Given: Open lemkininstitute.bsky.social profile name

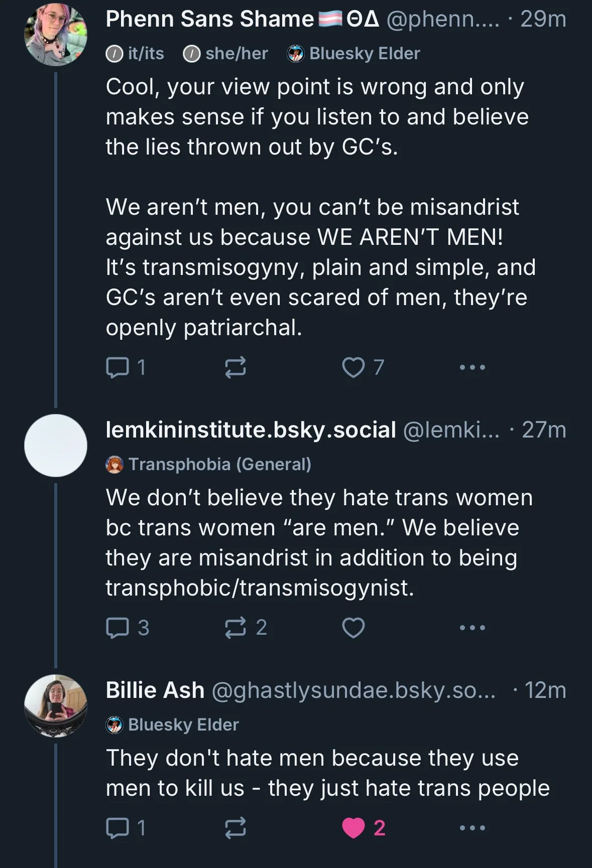Looking at the screenshot, I should point(251,430).
